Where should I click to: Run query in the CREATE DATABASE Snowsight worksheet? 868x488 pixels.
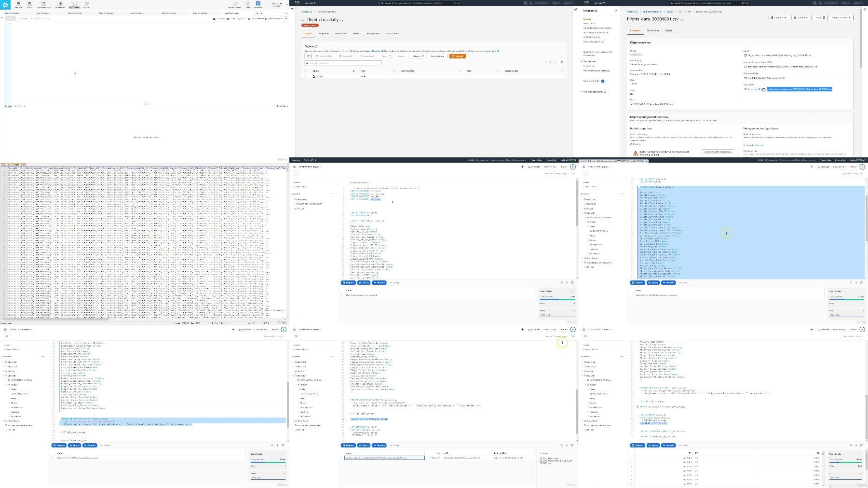point(573,167)
